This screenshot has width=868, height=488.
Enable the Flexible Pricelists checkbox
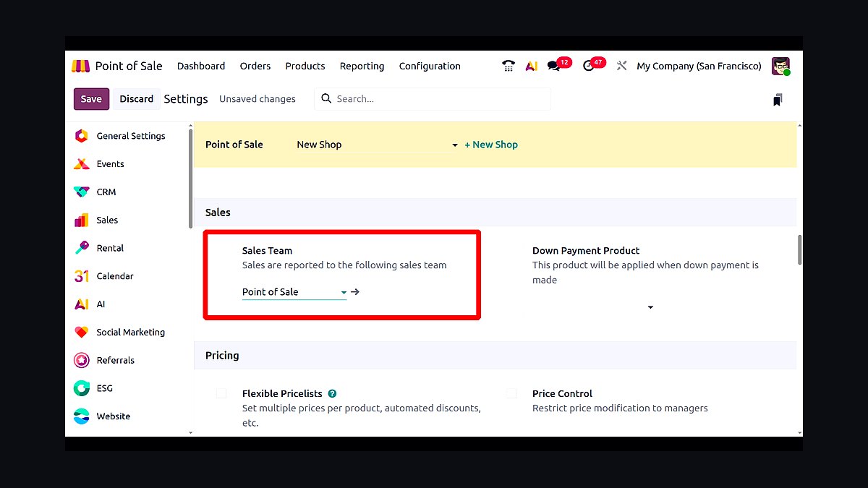tap(221, 393)
